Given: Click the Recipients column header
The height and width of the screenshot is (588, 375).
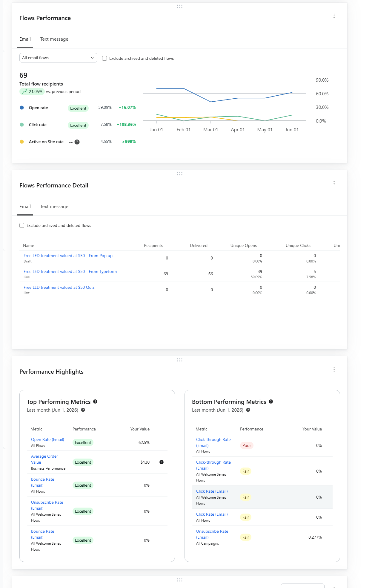Looking at the screenshot, I should tap(153, 245).
